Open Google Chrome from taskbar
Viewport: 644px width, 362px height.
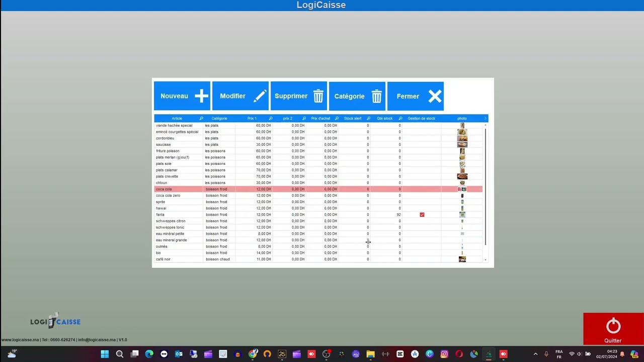coord(253,354)
